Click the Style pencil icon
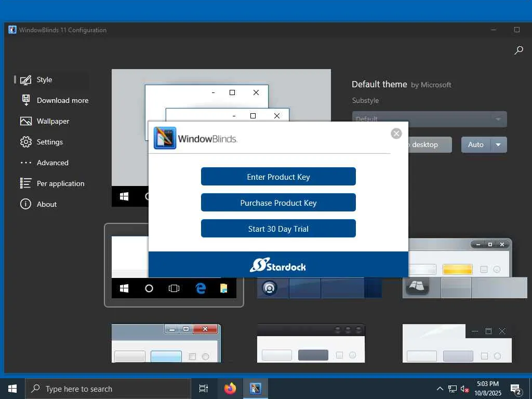Screen dimensions: 532x399 26,80
